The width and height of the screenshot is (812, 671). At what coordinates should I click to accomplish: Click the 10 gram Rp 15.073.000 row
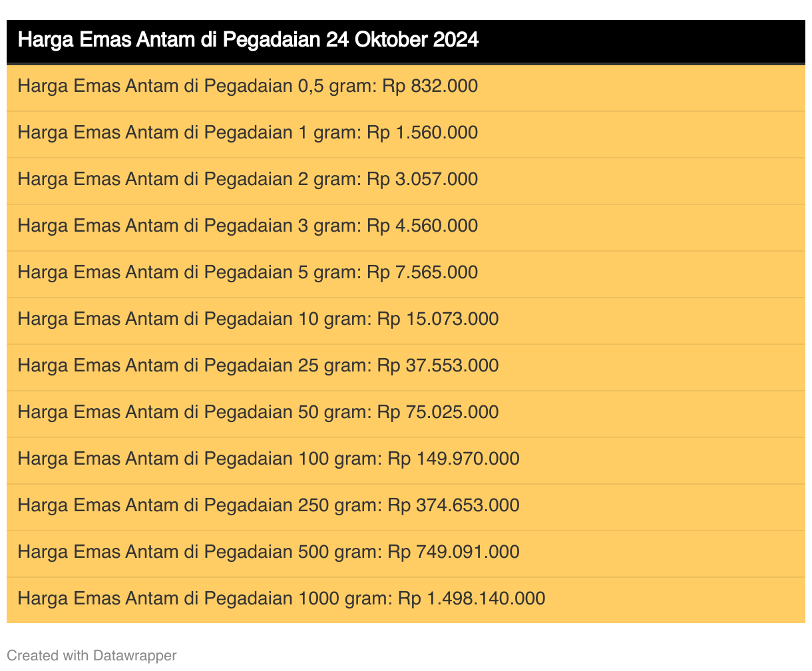click(x=258, y=320)
